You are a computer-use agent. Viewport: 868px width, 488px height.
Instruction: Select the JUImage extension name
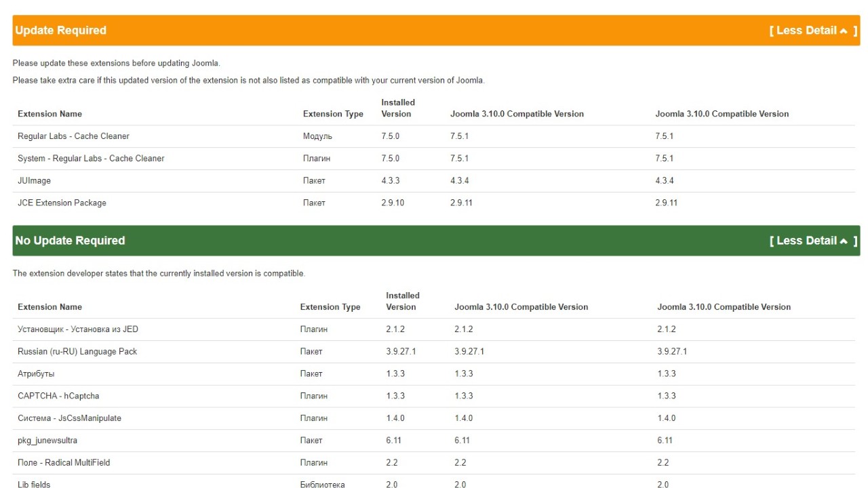click(x=34, y=181)
